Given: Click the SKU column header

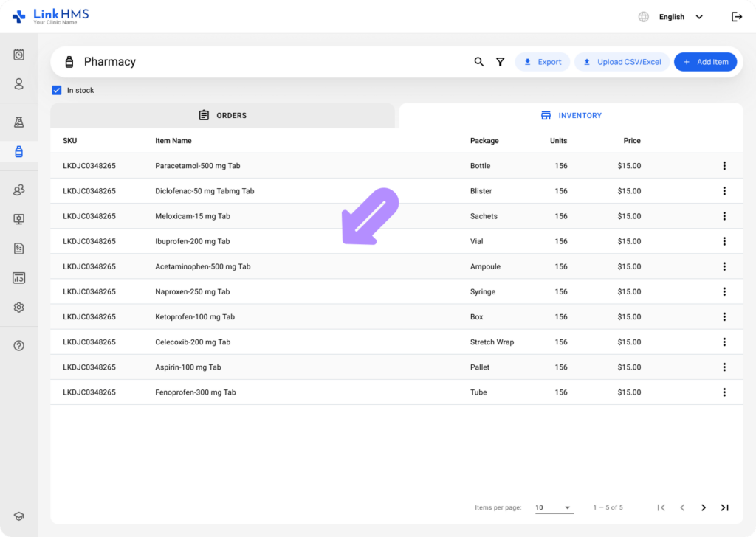Looking at the screenshot, I should pyautogui.click(x=70, y=141).
